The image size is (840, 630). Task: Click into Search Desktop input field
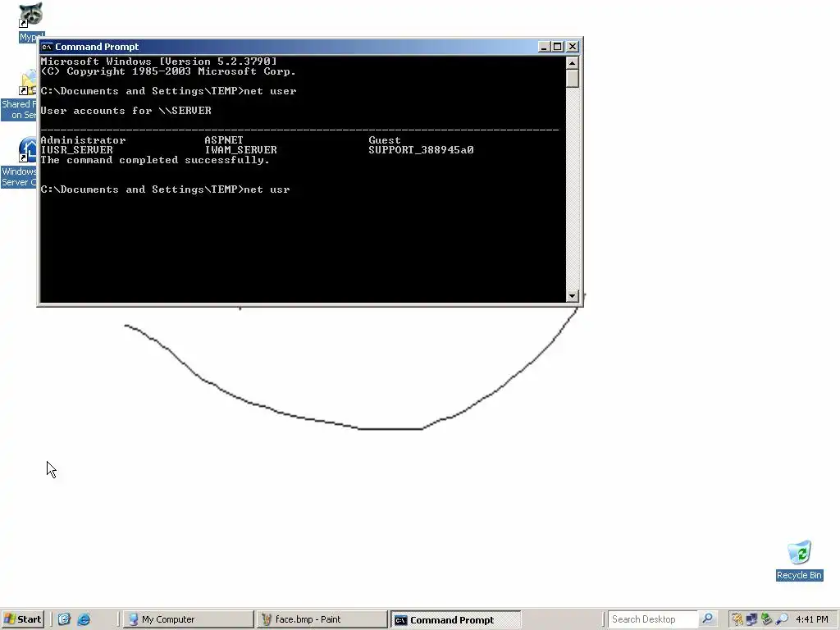(653, 619)
